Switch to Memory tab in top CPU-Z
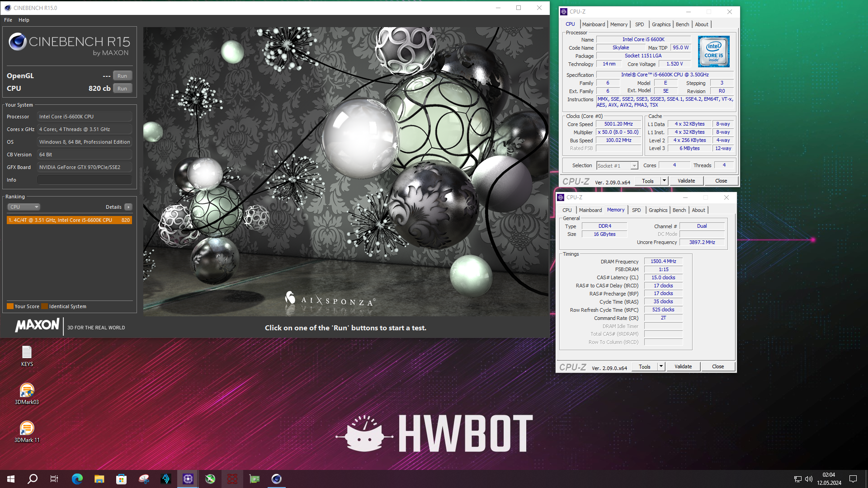This screenshot has width=868, height=488. (619, 24)
